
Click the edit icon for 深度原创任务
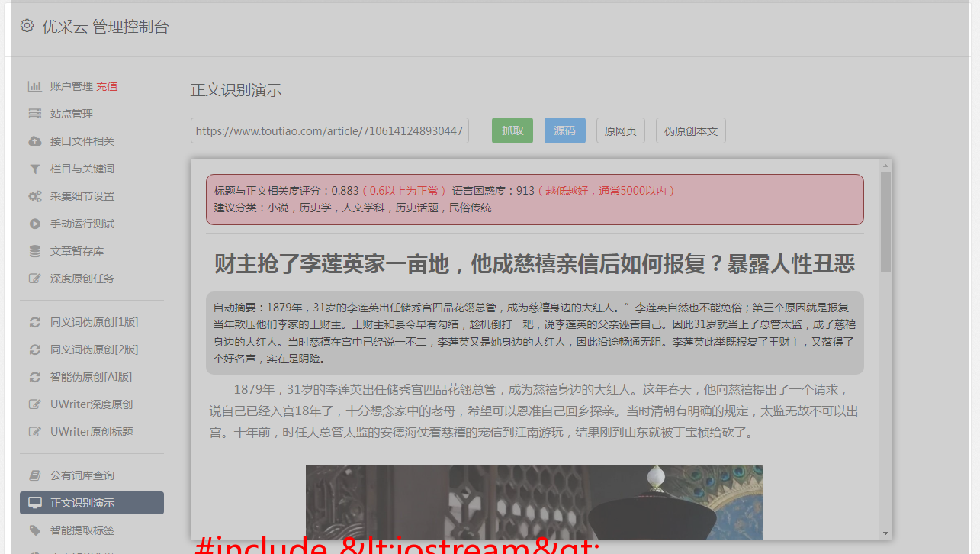34,279
